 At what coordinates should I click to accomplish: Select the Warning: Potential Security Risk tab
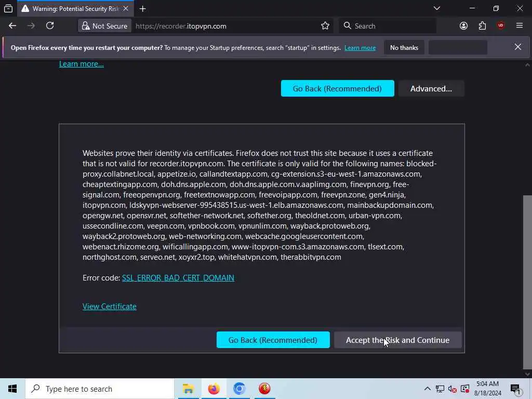point(75,9)
